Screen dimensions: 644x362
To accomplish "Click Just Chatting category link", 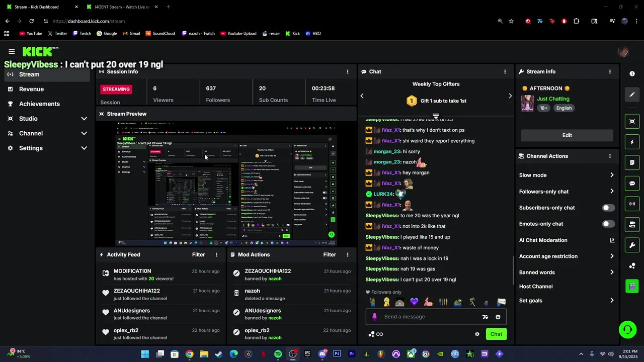I will click(x=553, y=99).
